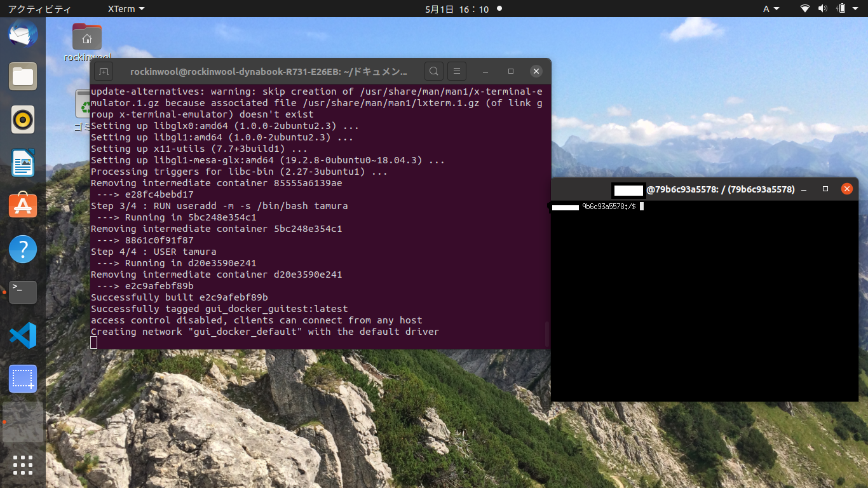This screenshot has height=488, width=868.
Task: Open the terminal hamburger menu
Action: click(x=457, y=71)
